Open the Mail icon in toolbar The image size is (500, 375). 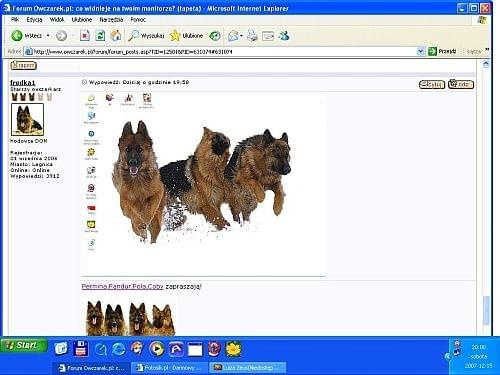tap(233, 36)
